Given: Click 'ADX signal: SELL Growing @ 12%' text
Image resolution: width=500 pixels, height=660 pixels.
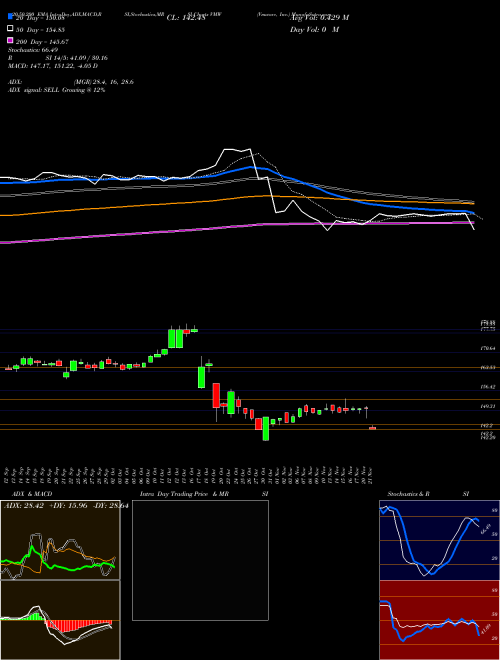Looking at the screenshot, I should pos(56,90).
